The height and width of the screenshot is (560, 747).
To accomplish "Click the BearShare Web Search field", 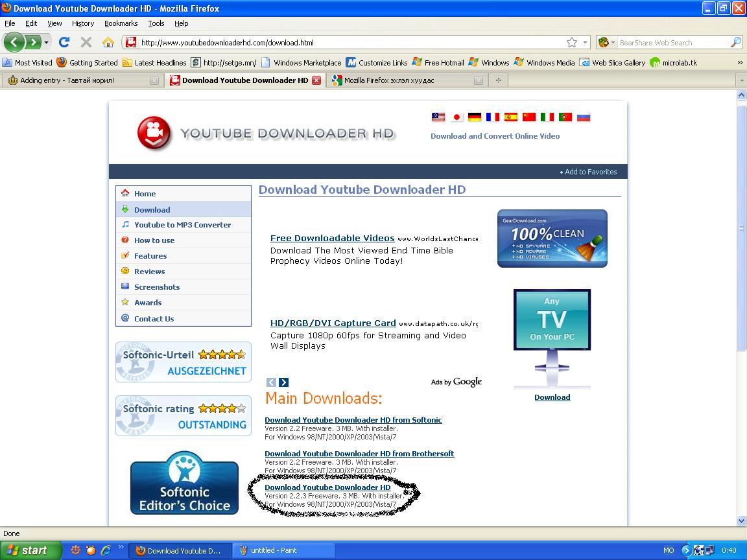I will click(x=674, y=42).
